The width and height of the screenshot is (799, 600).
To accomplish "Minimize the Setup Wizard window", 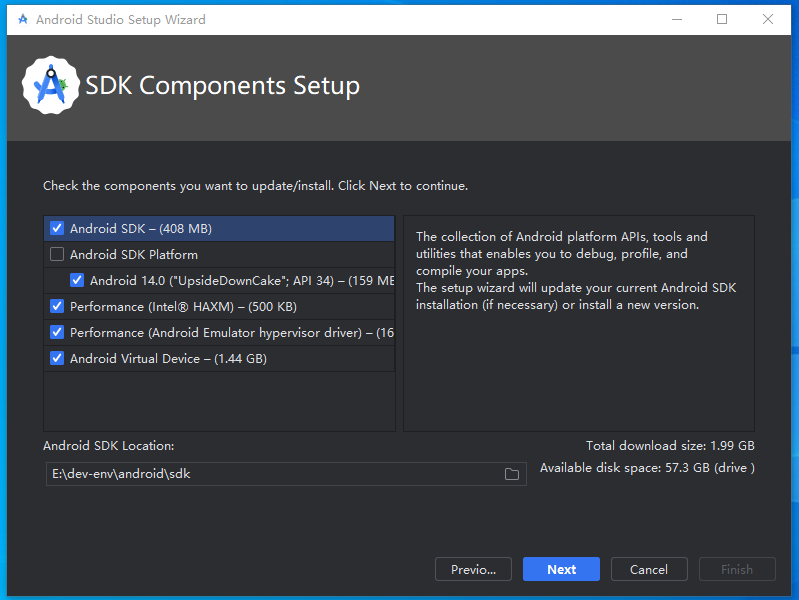I will click(677, 19).
